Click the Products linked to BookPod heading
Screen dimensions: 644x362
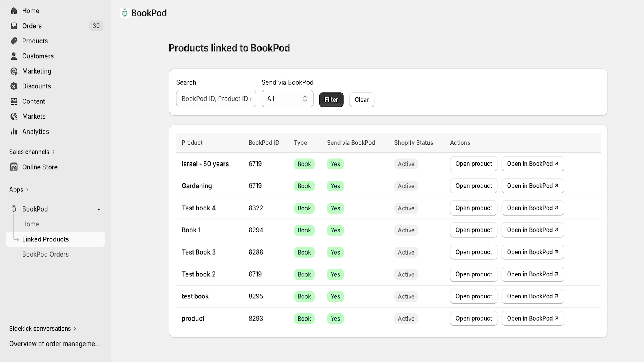(229, 48)
